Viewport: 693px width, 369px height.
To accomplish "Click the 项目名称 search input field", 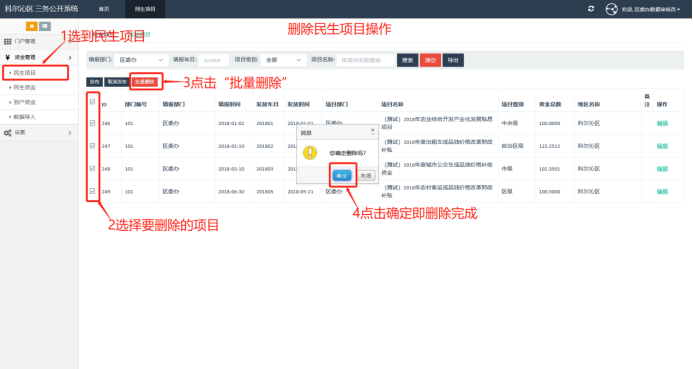I will [x=366, y=60].
